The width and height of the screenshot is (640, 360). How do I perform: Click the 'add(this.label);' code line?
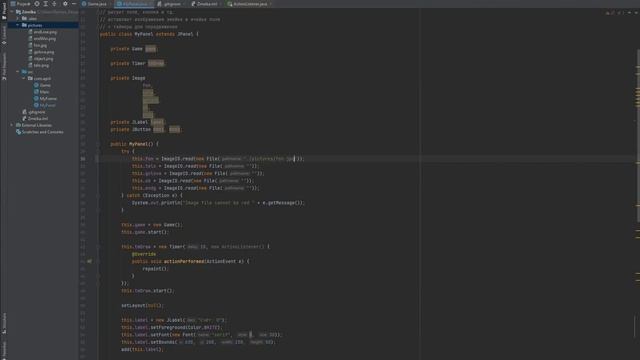point(142,349)
